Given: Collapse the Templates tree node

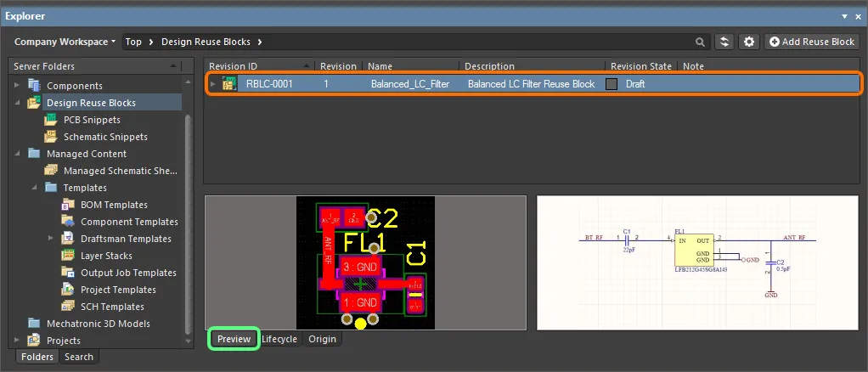Looking at the screenshot, I should coord(34,188).
